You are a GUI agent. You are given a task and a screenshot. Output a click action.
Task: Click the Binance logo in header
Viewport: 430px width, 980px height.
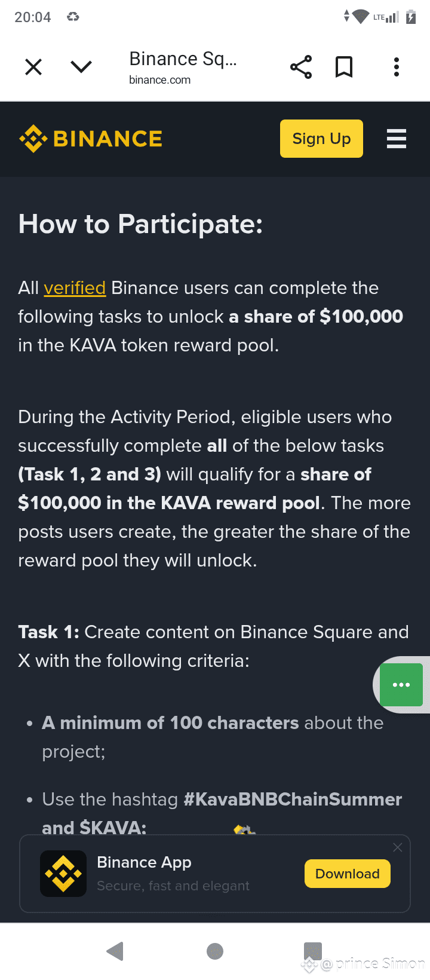[x=91, y=139]
